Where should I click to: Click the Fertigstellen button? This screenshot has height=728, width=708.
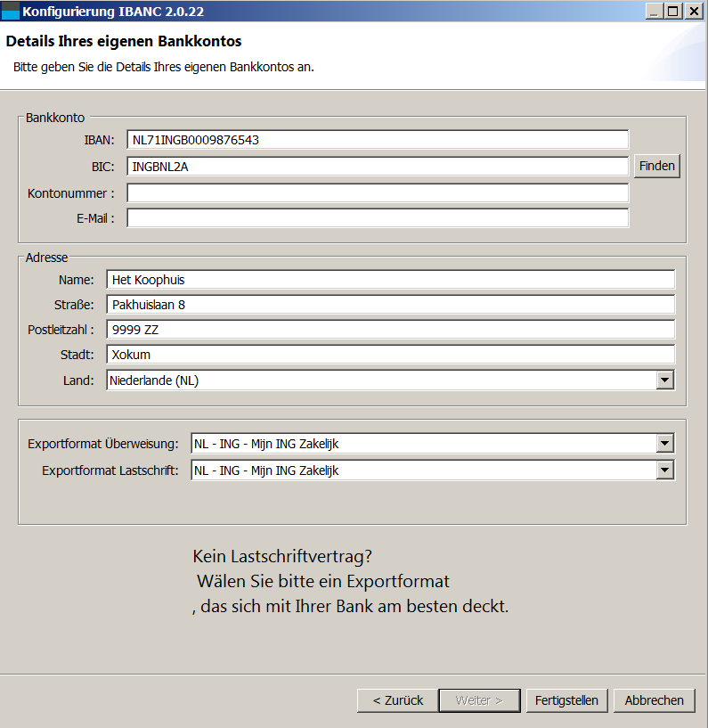(x=566, y=700)
